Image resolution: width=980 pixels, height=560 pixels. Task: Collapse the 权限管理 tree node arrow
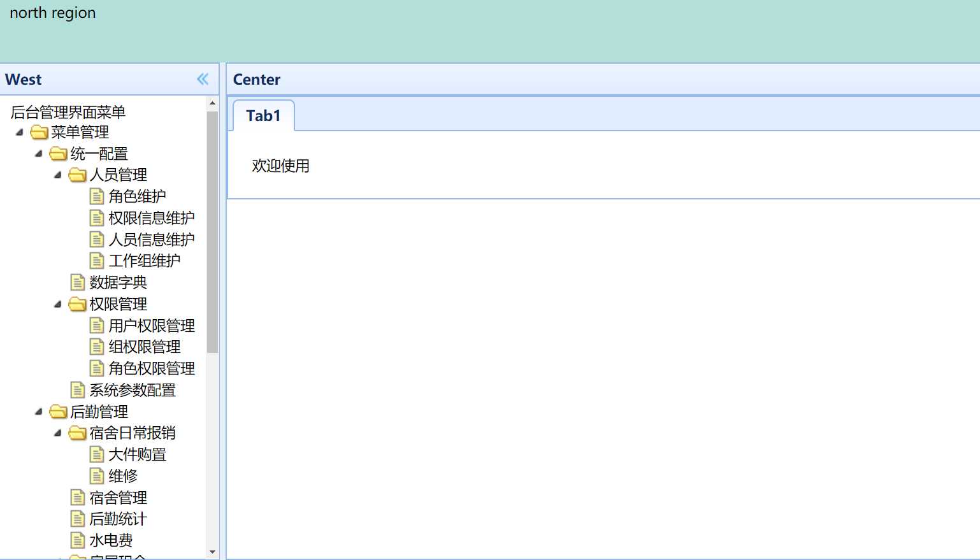click(58, 305)
